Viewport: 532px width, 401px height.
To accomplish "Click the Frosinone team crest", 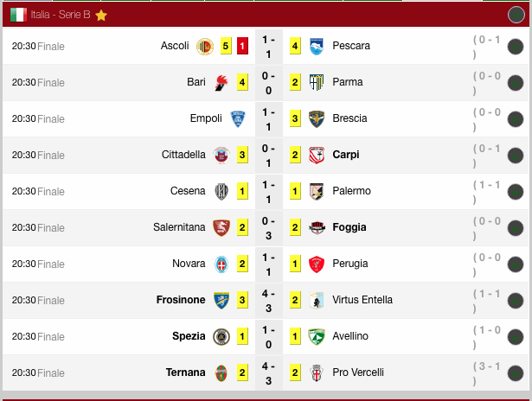I will pyautogui.click(x=221, y=300).
